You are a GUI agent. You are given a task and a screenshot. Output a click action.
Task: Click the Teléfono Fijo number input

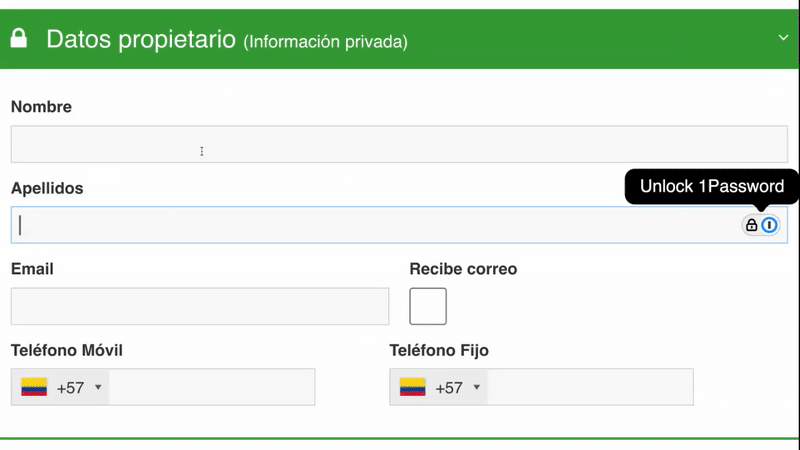(x=589, y=387)
